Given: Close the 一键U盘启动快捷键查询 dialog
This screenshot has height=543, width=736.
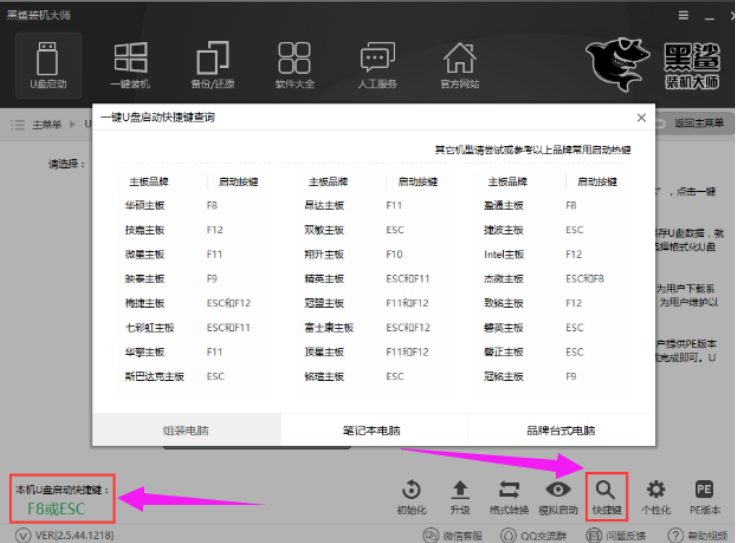Looking at the screenshot, I should pyautogui.click(x=641, y=118).
